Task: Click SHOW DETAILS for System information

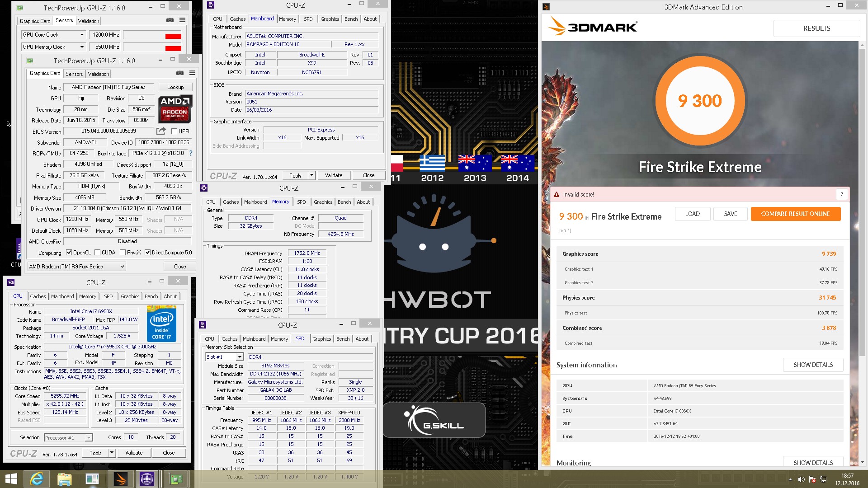Action: 813,365
